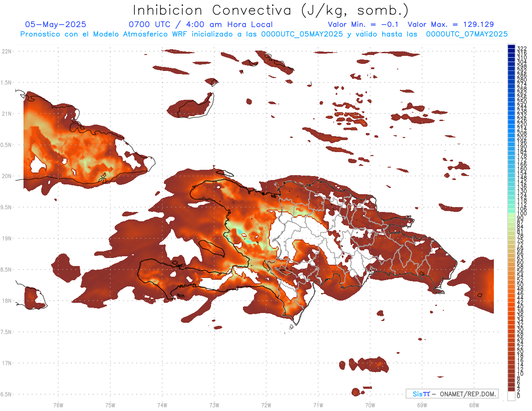This screenshot has width=532, height=411.
Task: Click the "69W" longitude label
Action: (422, 405)
